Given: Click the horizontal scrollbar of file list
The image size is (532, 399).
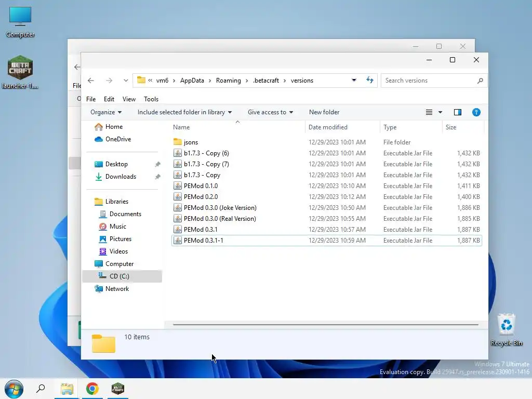Looking at the screenshot, I should 326,325.
